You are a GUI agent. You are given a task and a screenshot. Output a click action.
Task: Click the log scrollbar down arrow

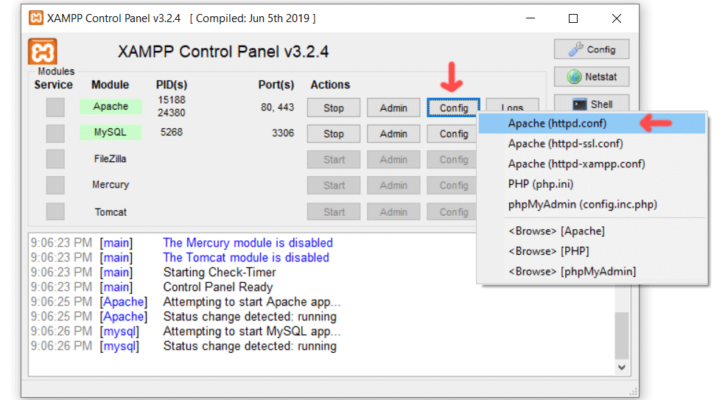(622, 368)
